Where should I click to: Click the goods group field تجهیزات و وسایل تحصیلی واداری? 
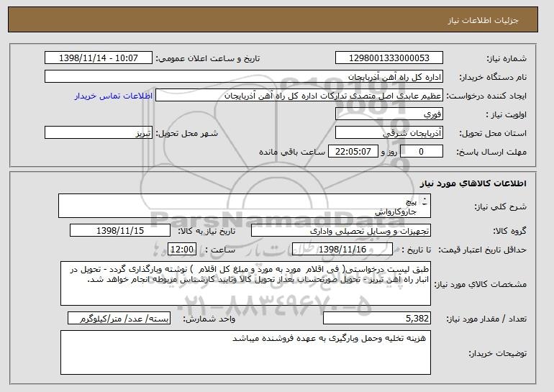pos(341,231)
